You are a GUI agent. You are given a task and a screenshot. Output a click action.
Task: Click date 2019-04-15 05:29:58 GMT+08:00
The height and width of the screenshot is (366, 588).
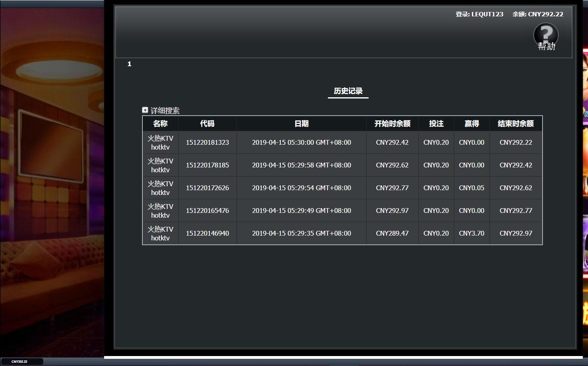click(302, 165)
